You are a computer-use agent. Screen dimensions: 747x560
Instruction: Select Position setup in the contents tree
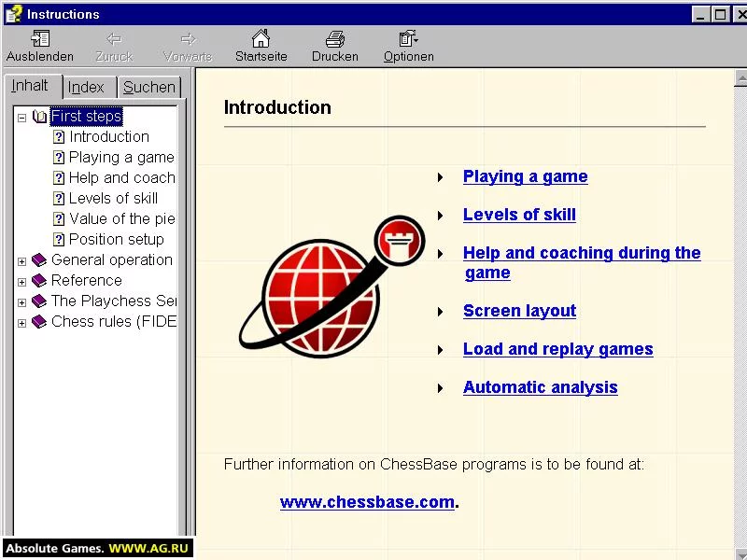[116, 240]
